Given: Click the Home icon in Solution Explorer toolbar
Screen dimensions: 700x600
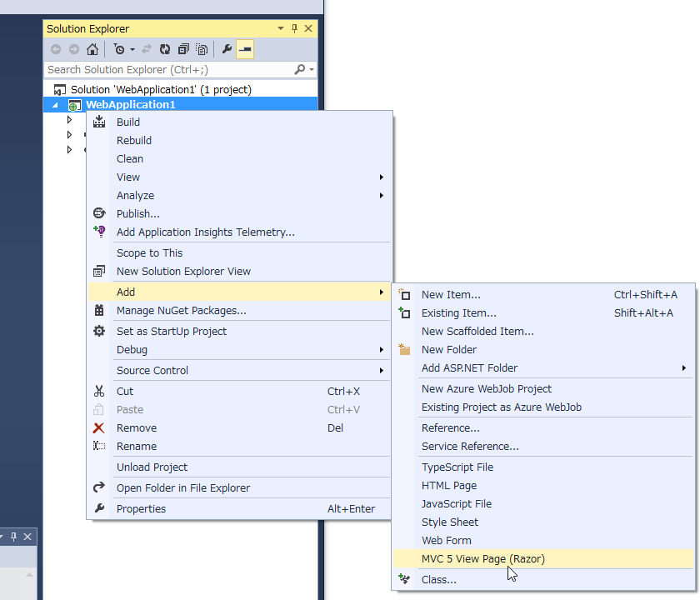Looking at the screenshot, I should [x=92, y=49].
